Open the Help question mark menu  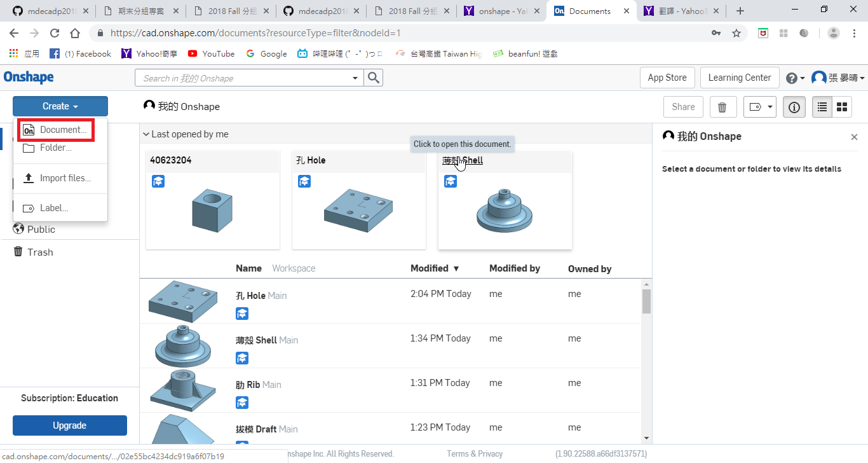coord(792,78)
